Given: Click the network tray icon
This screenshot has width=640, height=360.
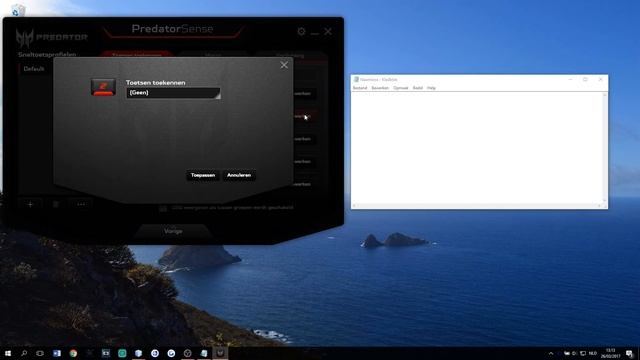Looking at the screenshot, I should 583,353.
